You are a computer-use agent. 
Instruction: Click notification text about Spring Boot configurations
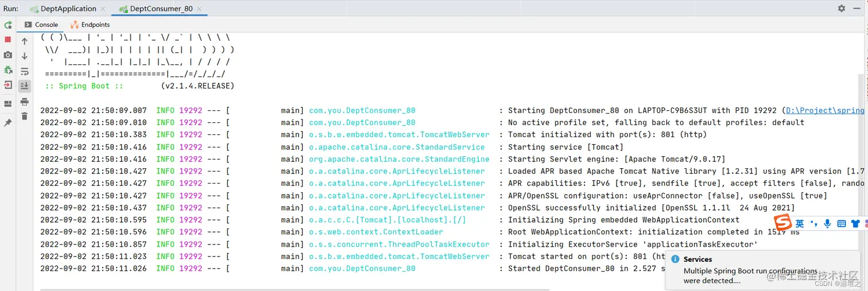750,276
